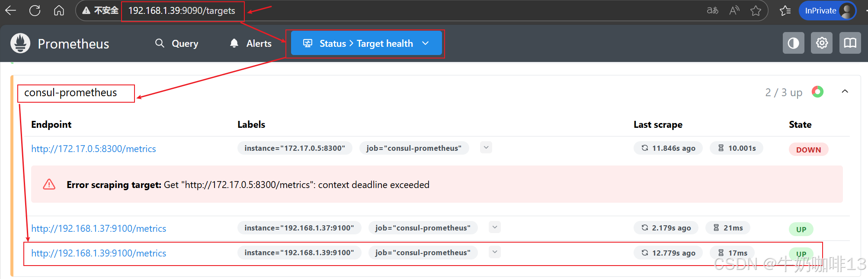Click the 2.179s ago last scrape badge

(x=666, y=228)
